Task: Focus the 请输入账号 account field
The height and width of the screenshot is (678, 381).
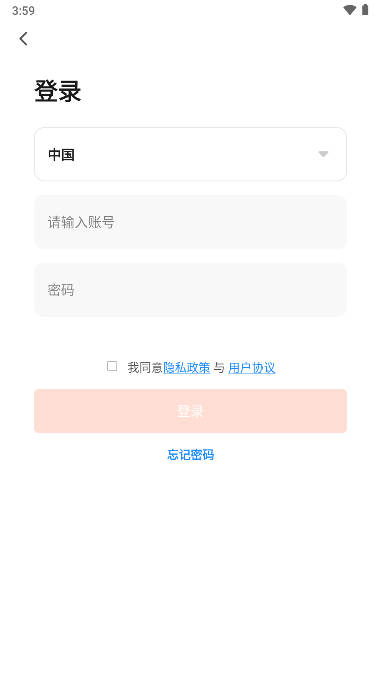Action: coord(190,222)
